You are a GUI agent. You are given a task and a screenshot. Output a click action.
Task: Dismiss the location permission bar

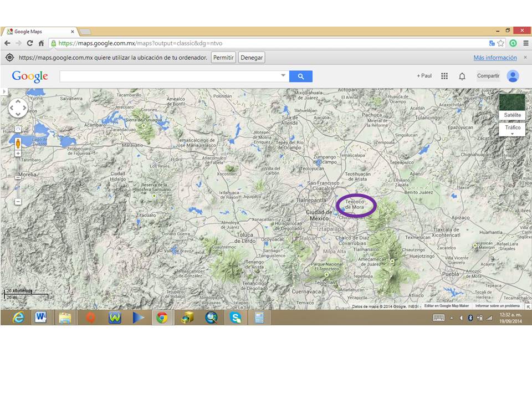coord(525,57)
